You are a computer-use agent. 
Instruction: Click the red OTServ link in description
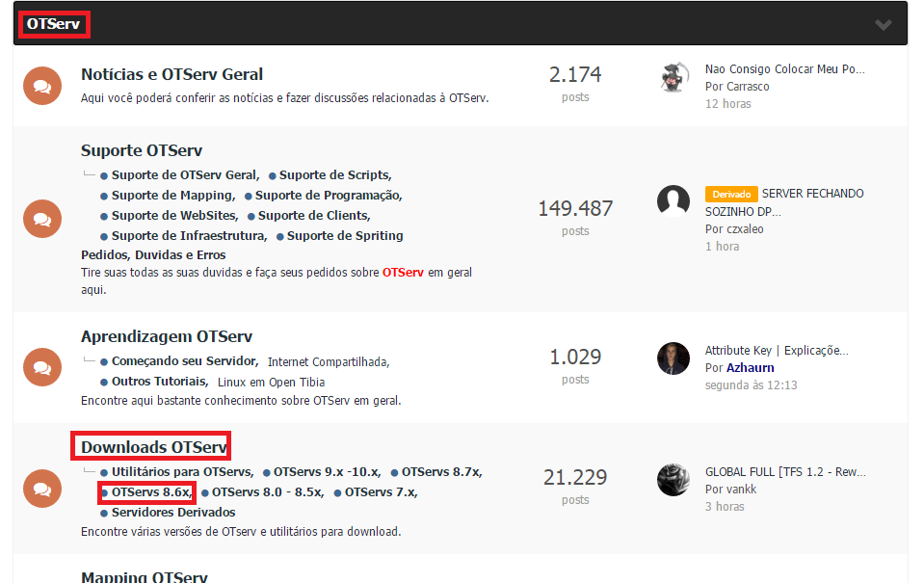pyautogui.click(x=403, y=273)
